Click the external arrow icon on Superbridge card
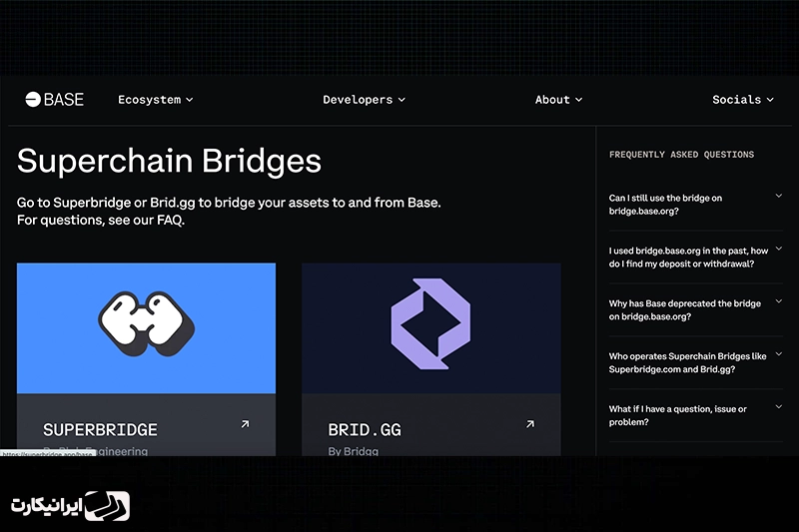The height and width of the screenshot is (532, 799). pos(245,424)
